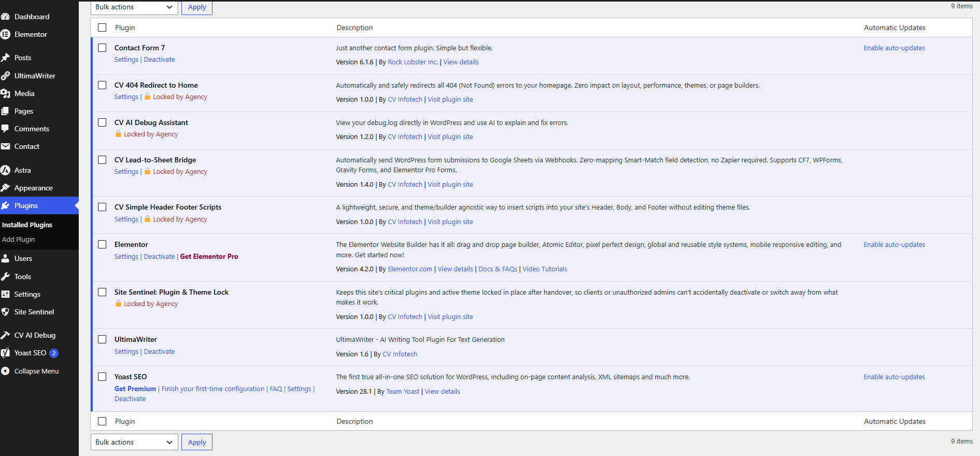Click lock icon for CV AI Debug Assistant
The image size is (980, 456).
click(118, 134)
